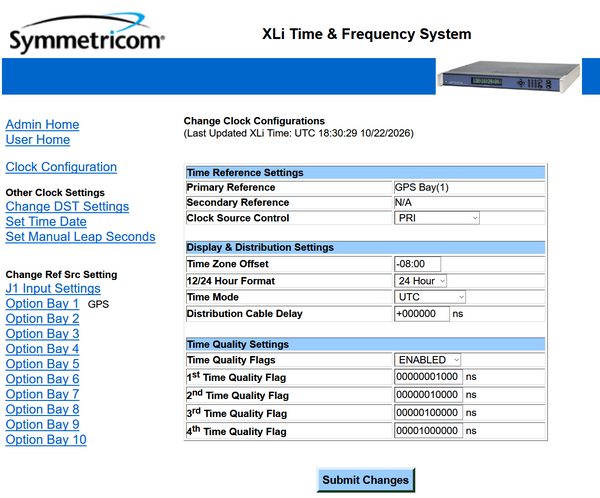Open Change DST Settings
The image size is (600, 498).
click(67, 206)
